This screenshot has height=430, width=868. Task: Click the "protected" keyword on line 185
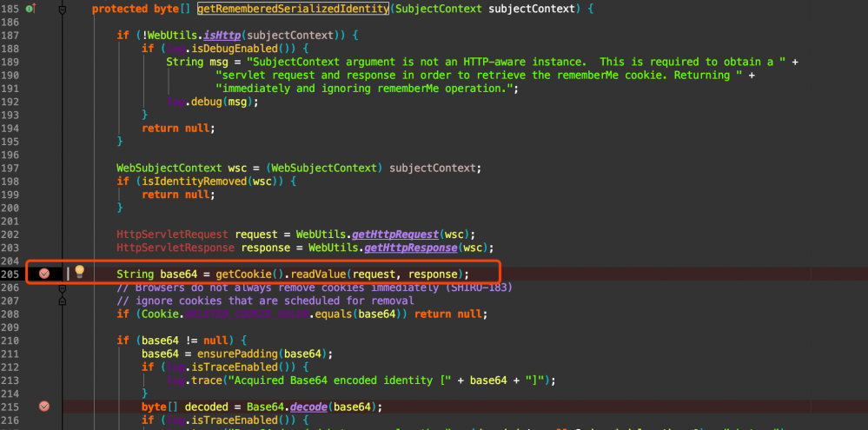point(119,9)
